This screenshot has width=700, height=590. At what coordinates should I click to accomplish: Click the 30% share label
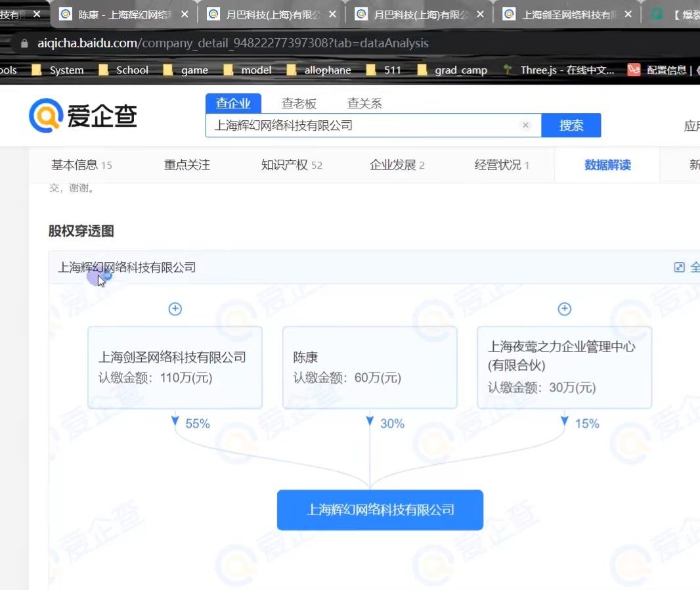pyautogui.click(x=392, y=423)
